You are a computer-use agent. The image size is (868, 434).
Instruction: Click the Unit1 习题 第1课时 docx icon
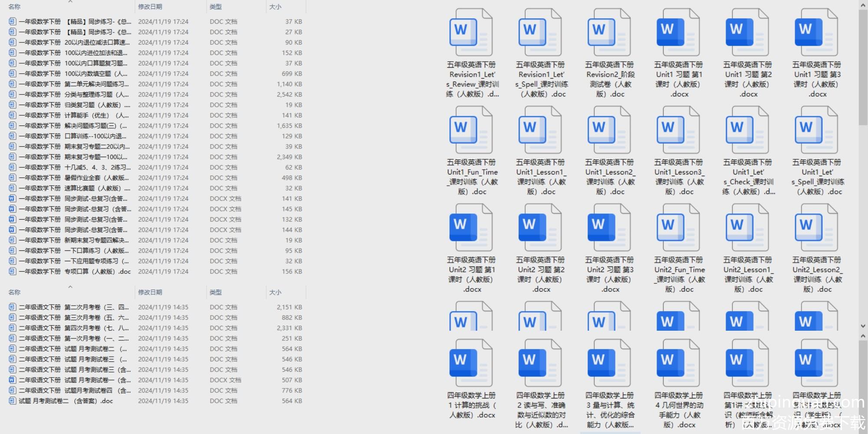point(678,33)
